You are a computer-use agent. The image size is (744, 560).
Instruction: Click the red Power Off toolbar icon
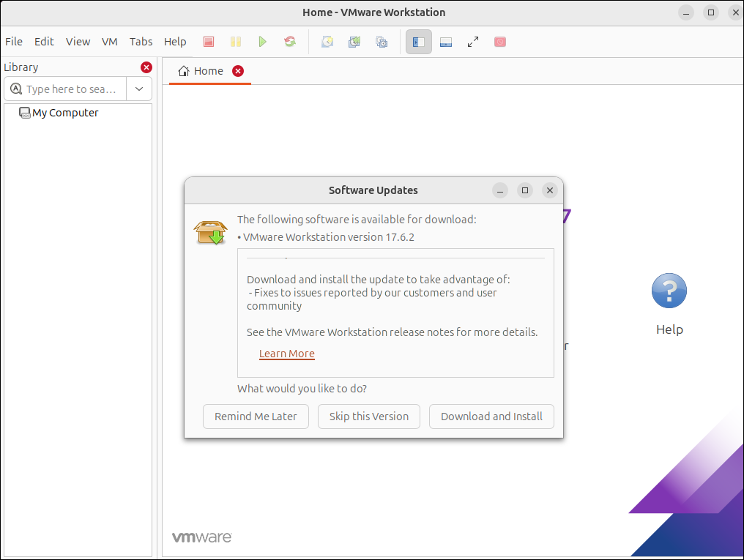[x=208, y=42]
